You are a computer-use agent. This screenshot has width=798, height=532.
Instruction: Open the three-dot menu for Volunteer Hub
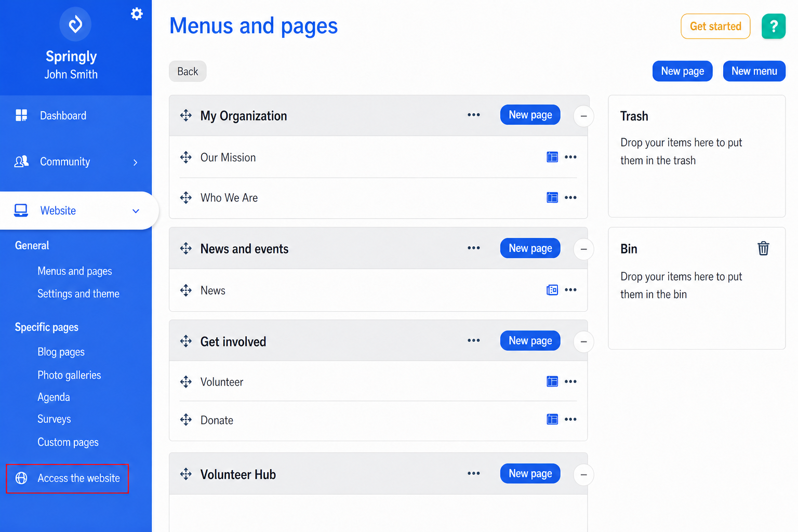pyautogui.click(x=474, y=473)
